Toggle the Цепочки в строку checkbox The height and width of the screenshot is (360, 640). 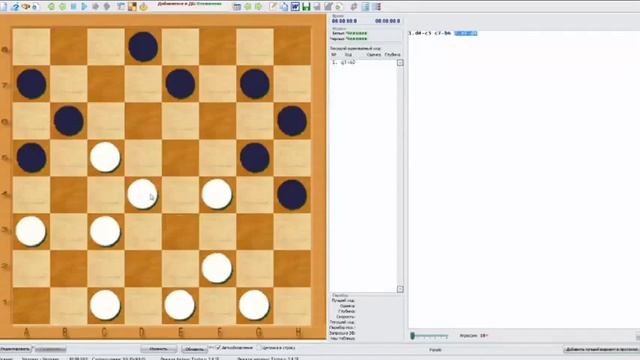click(x=259, y=348)
